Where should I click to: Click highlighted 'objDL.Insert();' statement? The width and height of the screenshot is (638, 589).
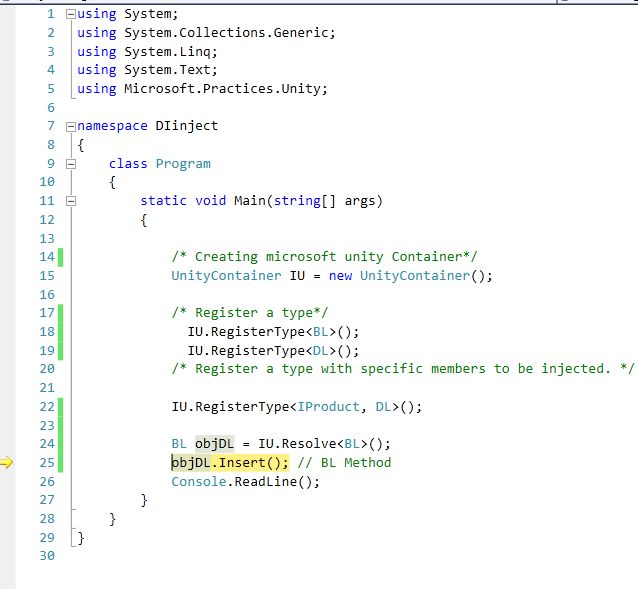pyautogui.click(x=230, y=462)
